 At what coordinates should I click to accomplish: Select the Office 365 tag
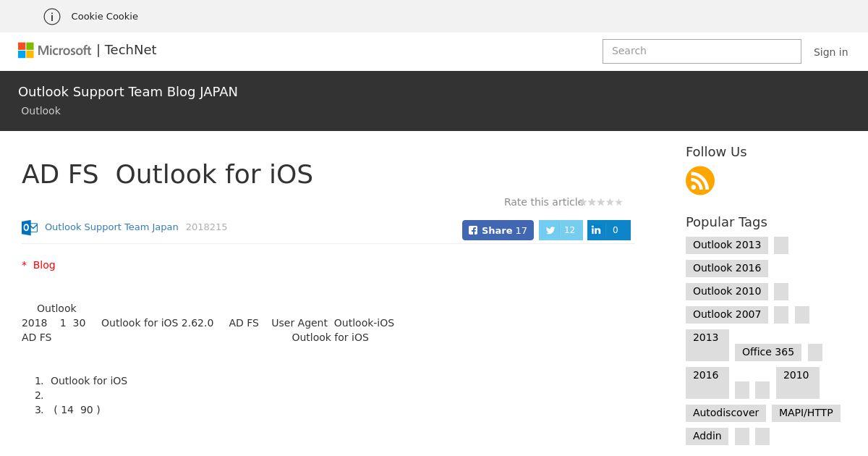768,352
